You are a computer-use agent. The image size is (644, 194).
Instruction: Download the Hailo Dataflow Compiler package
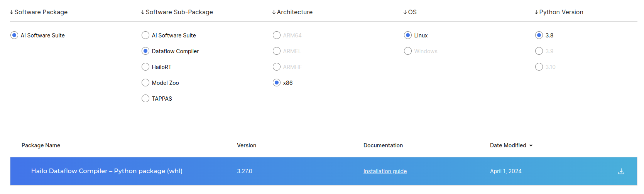(x=621, y=171)
